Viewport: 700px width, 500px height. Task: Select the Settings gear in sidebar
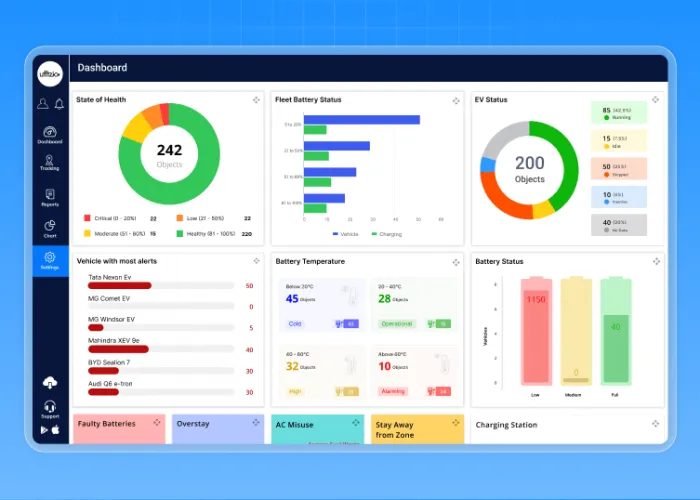(x=50, y=260)
